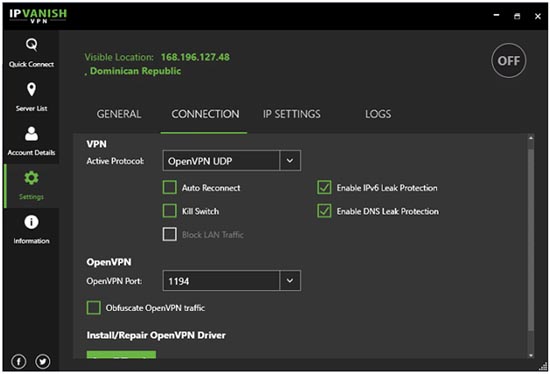Switch to the LOGS tab
Viewport: 550px width, 374px height.
pos(378,114)
